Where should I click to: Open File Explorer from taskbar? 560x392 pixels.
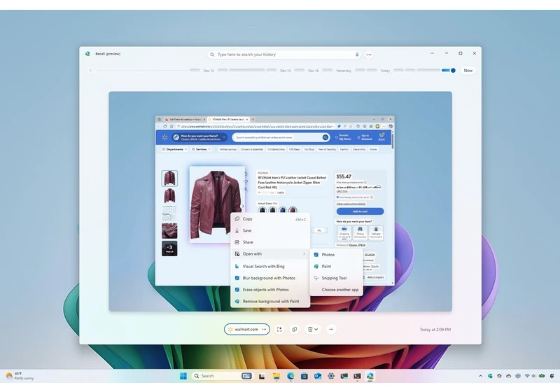point(276,376)
